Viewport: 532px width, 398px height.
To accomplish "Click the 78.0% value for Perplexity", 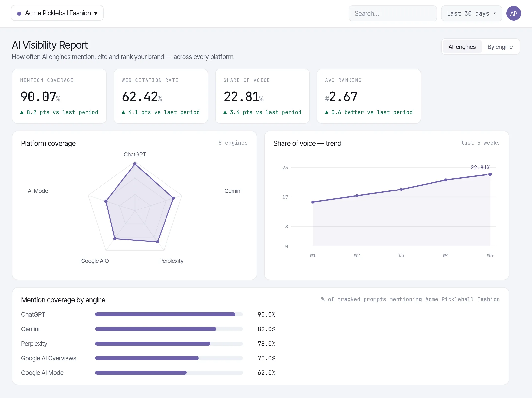I will pos(266,344).
